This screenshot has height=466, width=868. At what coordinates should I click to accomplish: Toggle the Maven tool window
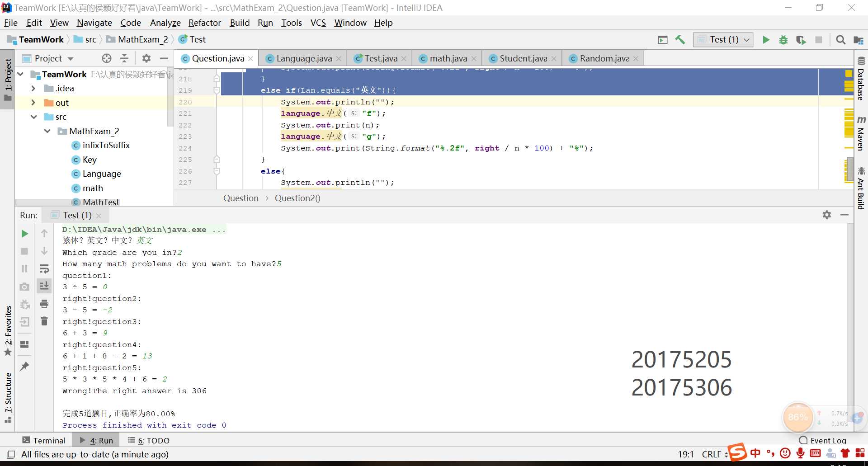861,133
